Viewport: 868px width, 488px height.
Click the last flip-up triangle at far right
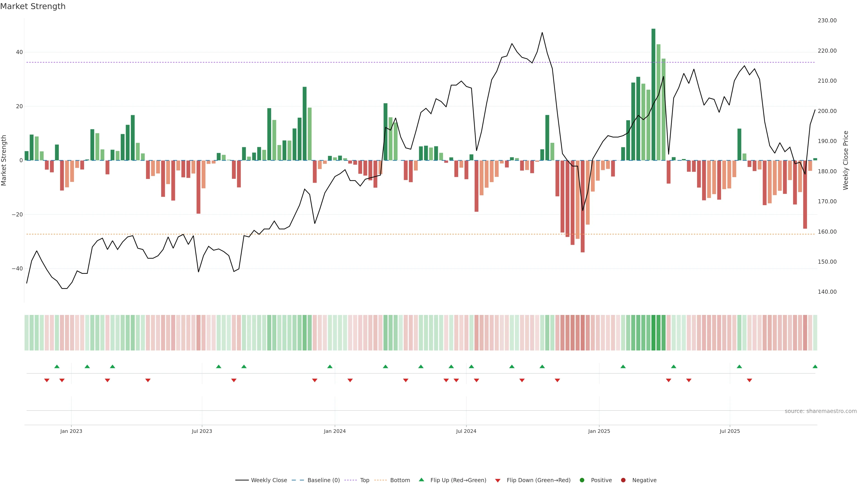(815, 366)
